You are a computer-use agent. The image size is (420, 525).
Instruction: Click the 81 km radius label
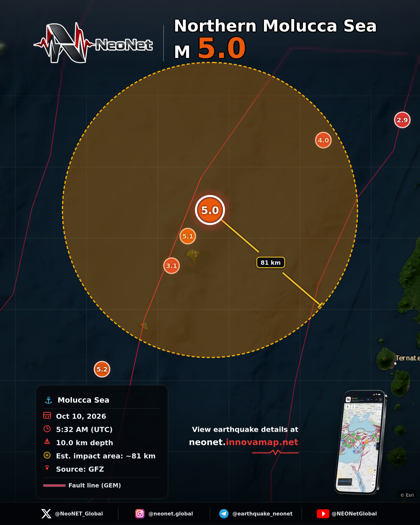coord(271,262)
